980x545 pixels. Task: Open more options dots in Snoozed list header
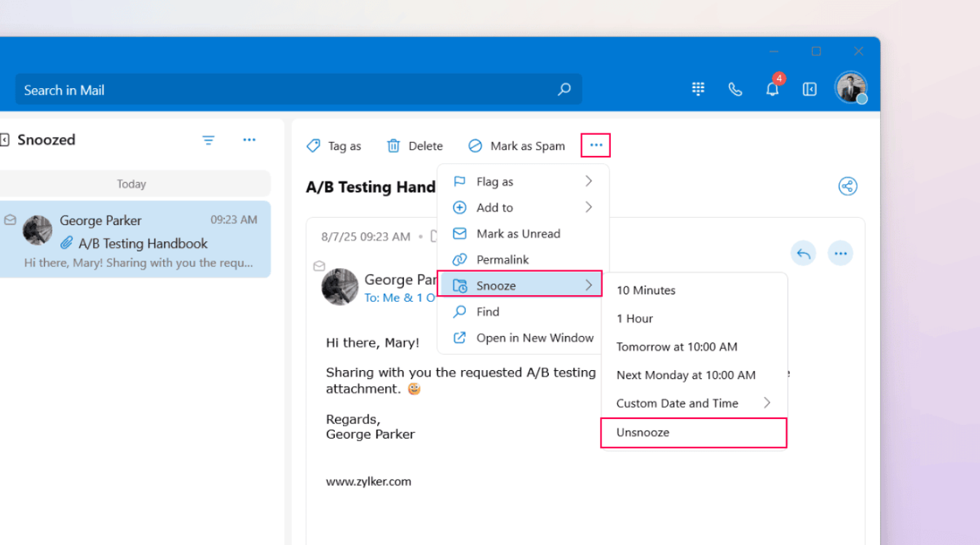pyautogui.click(x=249, y=140)
